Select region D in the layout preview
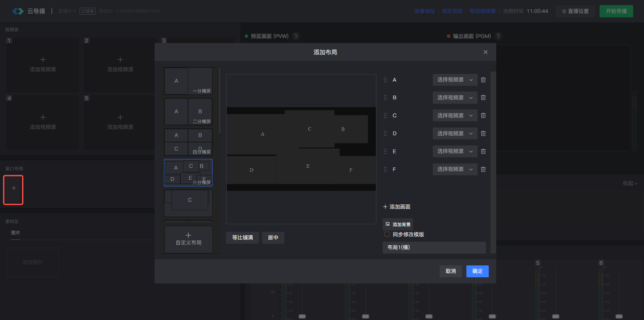The image size is (644, 320). click(x=251, y=170)
